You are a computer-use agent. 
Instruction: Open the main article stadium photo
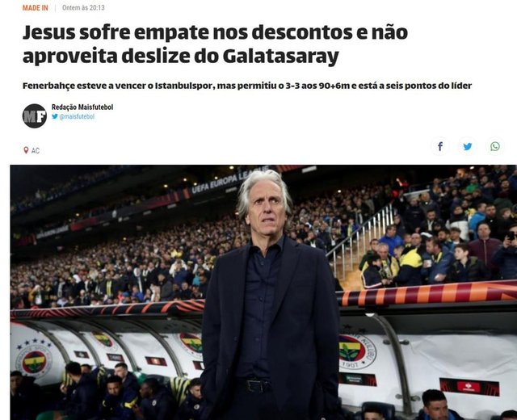click(263, 292)
